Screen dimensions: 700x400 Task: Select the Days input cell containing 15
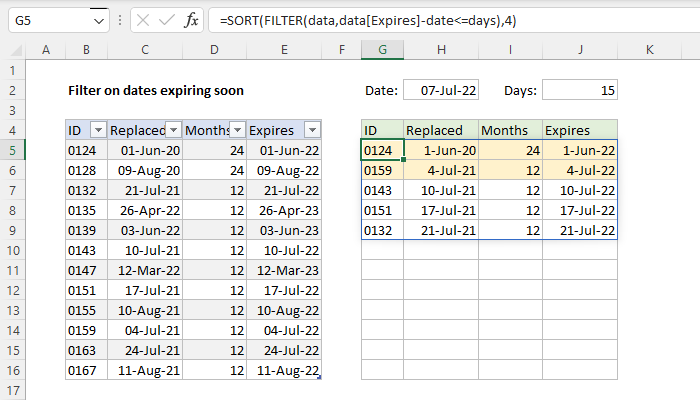coord(579,90)
